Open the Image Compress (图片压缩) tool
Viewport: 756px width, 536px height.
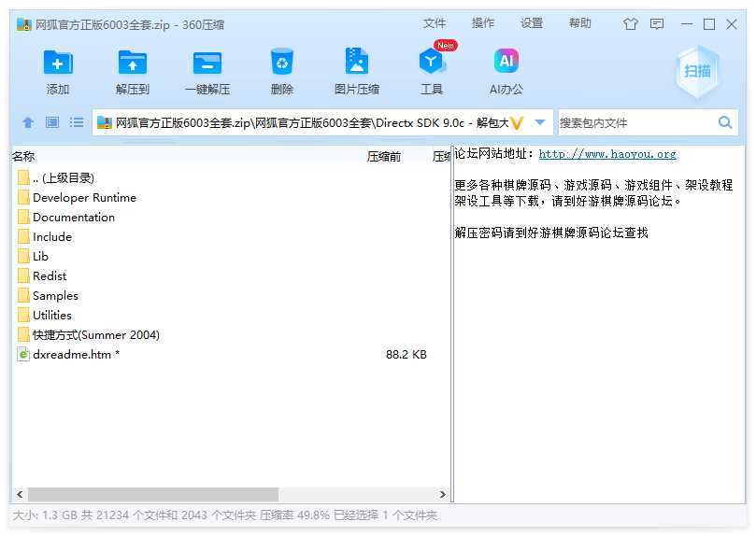click(x=357, y=61)
